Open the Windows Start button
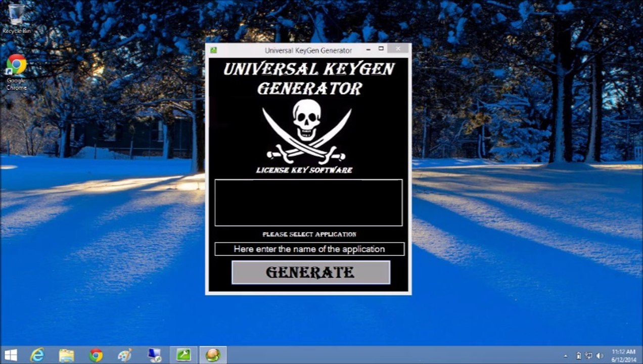 coord(11,355)
